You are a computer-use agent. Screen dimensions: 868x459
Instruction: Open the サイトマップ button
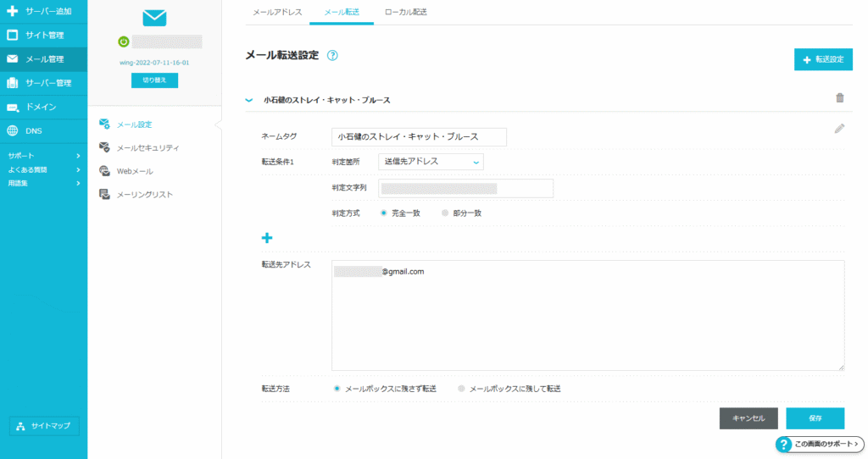tap(44, 426)
